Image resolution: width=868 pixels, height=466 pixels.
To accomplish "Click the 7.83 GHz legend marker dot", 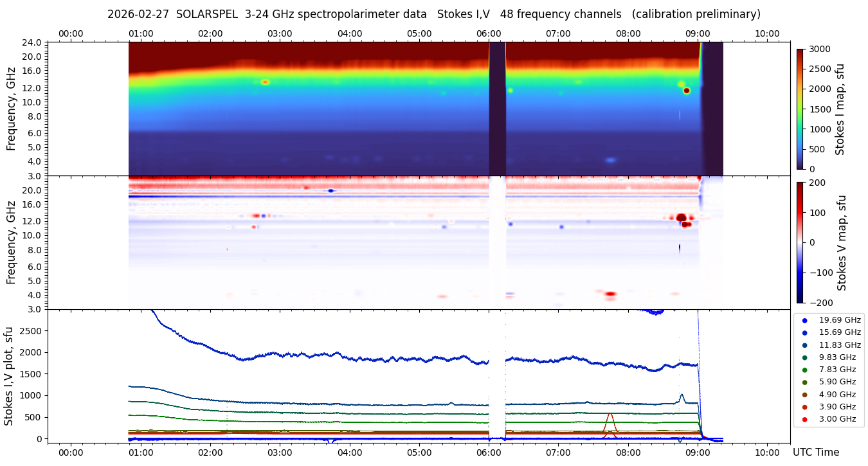I will pyautogui.click(x=804, y=370).
